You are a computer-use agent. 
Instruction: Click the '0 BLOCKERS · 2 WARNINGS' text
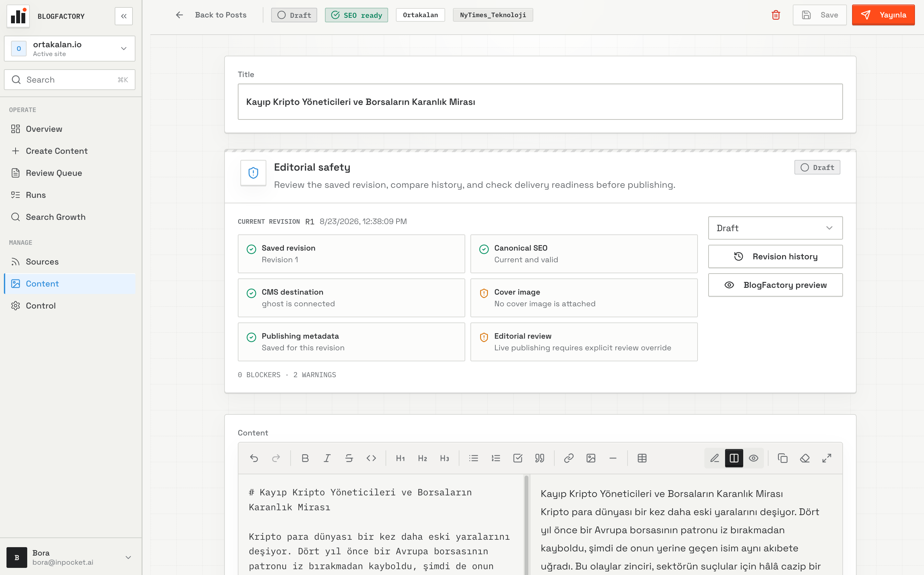[x=287, y=375]
